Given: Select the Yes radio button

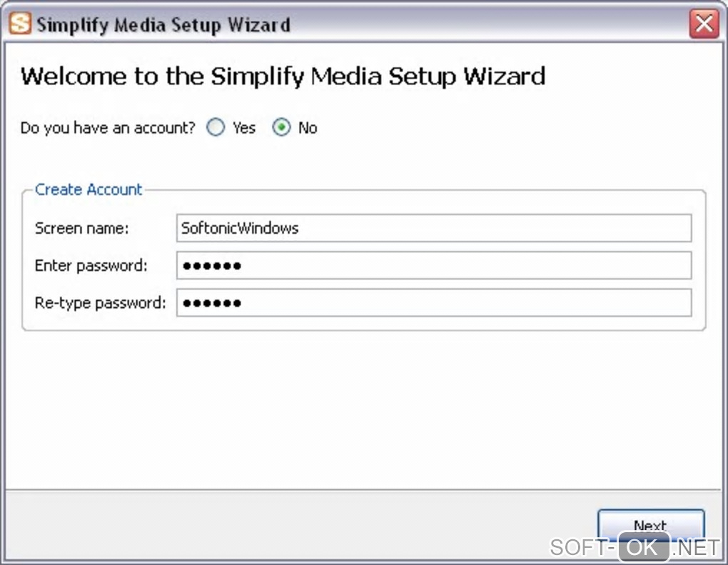Looking at the screenshot, I should [x=216, y=128].
